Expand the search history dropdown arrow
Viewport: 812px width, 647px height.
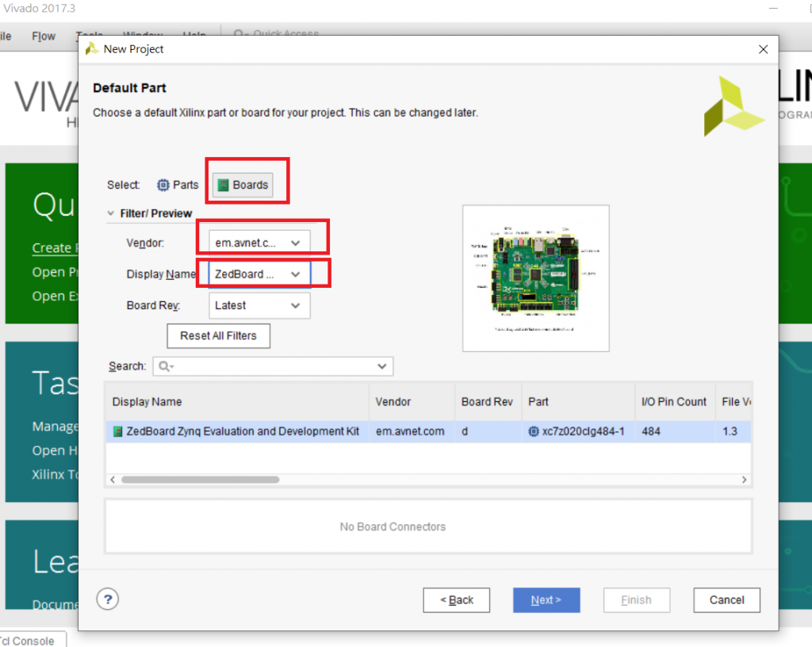point(382,366)
